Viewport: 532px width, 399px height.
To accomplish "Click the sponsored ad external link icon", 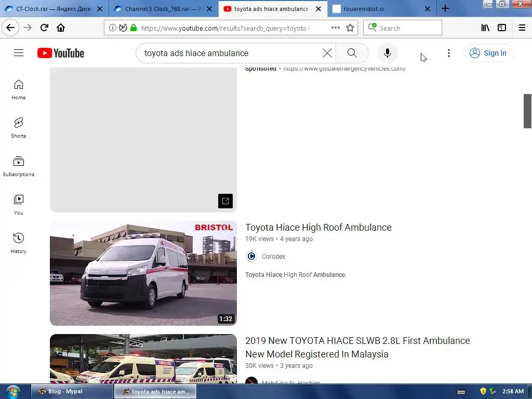I will coord(225,201).
